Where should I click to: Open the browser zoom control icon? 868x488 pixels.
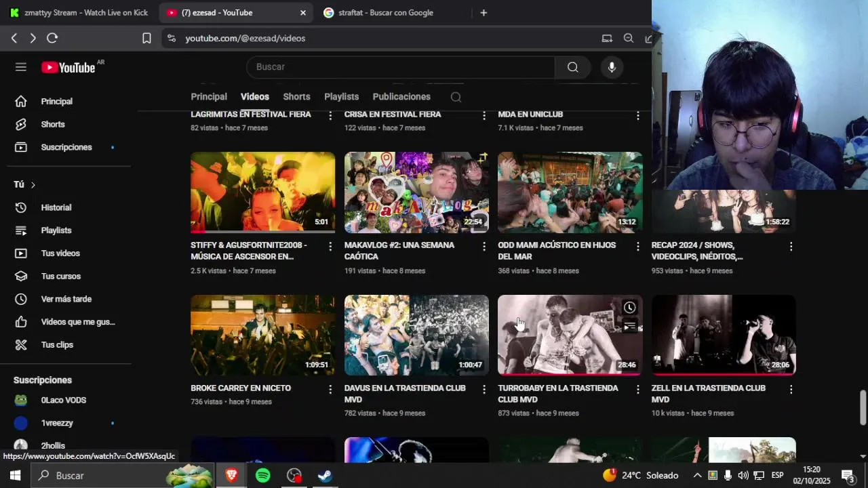629,39
